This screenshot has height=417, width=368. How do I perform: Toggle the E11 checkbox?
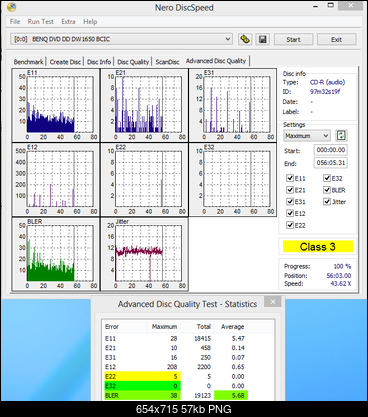[290, 178]
